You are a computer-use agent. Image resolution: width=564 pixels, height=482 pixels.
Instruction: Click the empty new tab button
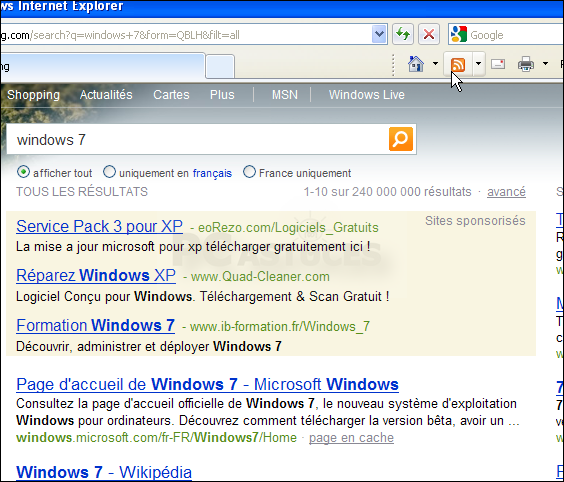pos(220,66)
